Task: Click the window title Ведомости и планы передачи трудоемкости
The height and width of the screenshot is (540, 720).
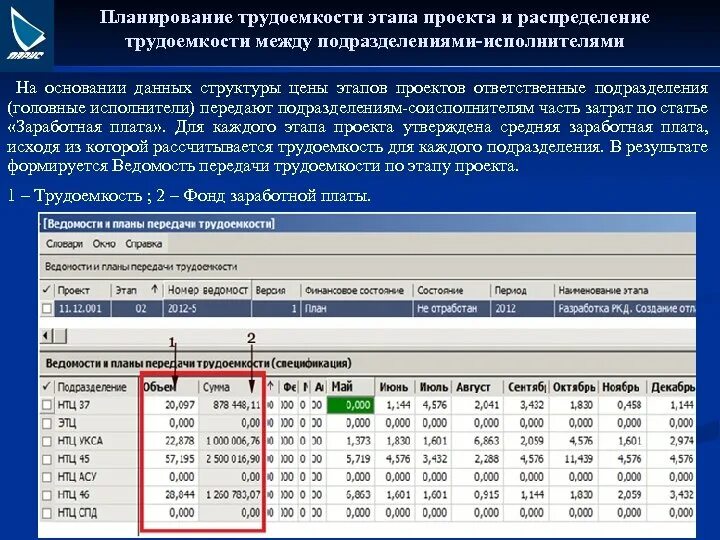Action: tap(159, 224)
